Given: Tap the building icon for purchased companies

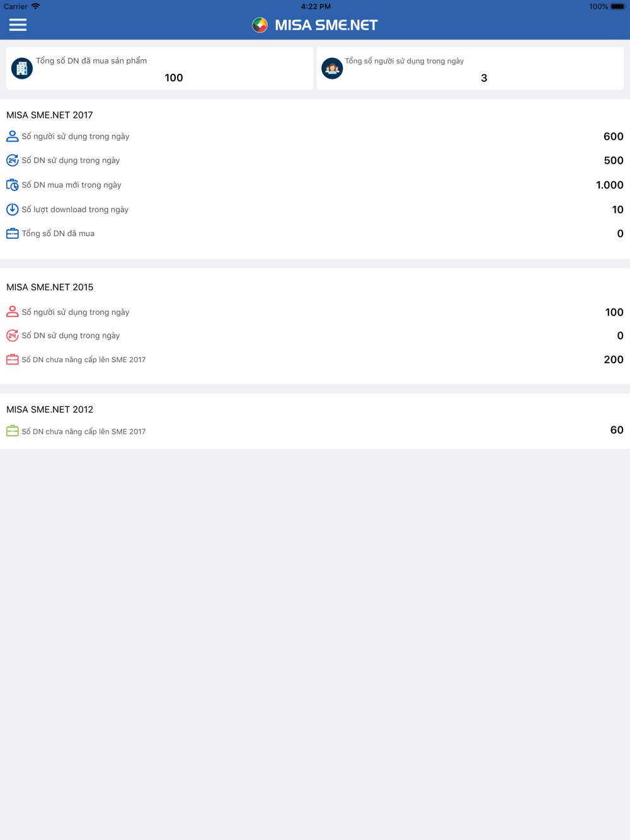Looking at the screenshot, I should click(22, 68).
